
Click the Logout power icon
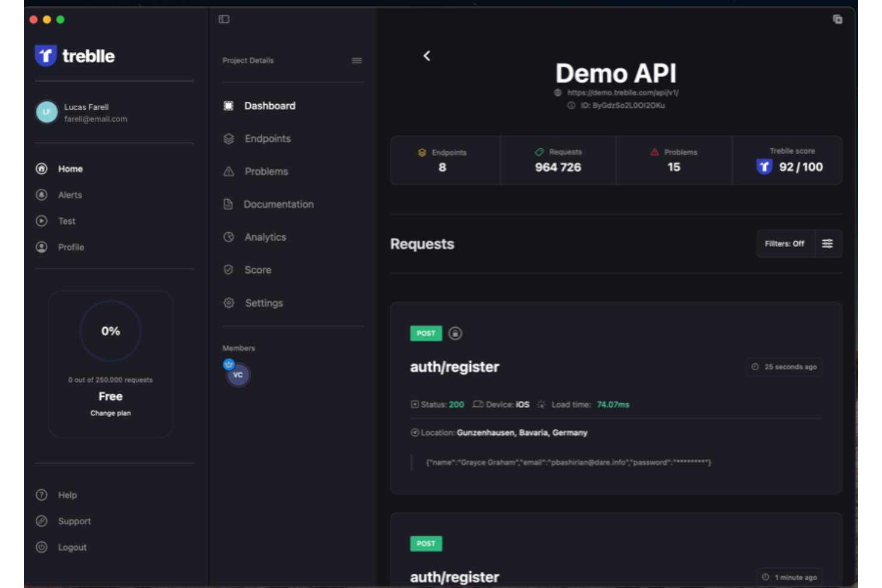[42, 547]
